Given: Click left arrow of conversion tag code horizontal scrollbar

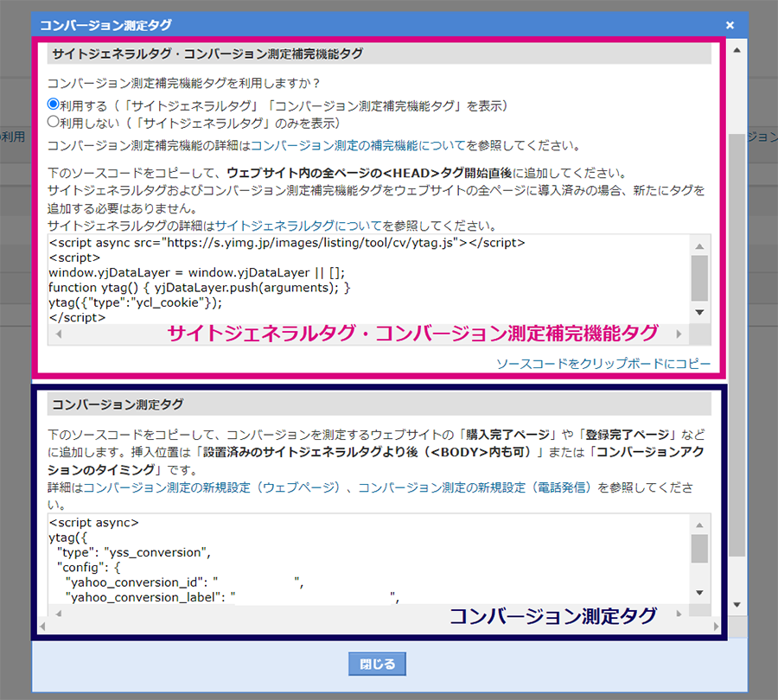Looking at the screenshot, I should (59, 614).
